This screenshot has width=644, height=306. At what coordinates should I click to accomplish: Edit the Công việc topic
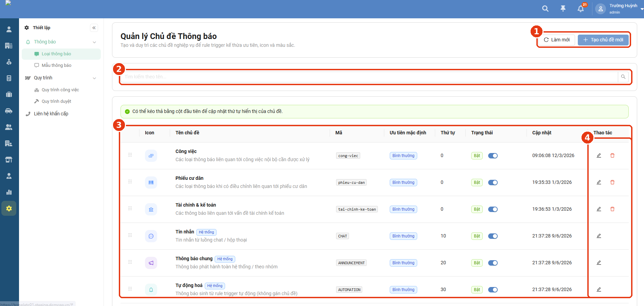tap(599, 155)
